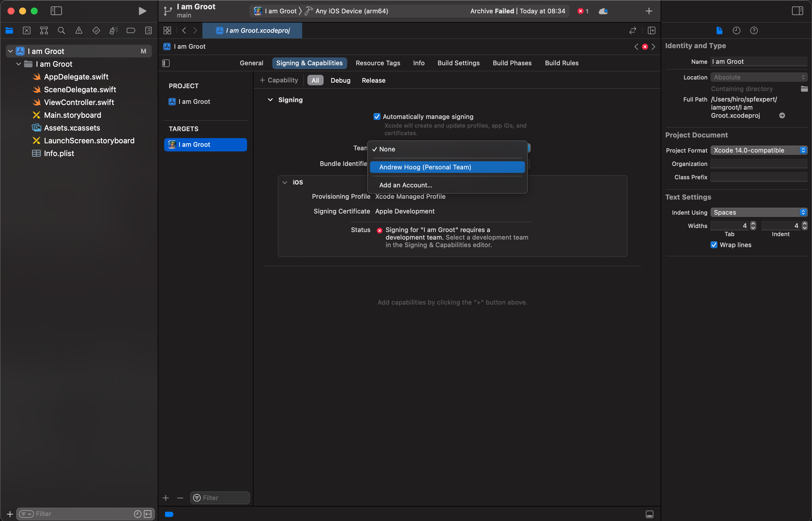The width and height of the screenshot is (812, 521).
Task: Click the plus button in title bar
Action: [x=649, y=11]
